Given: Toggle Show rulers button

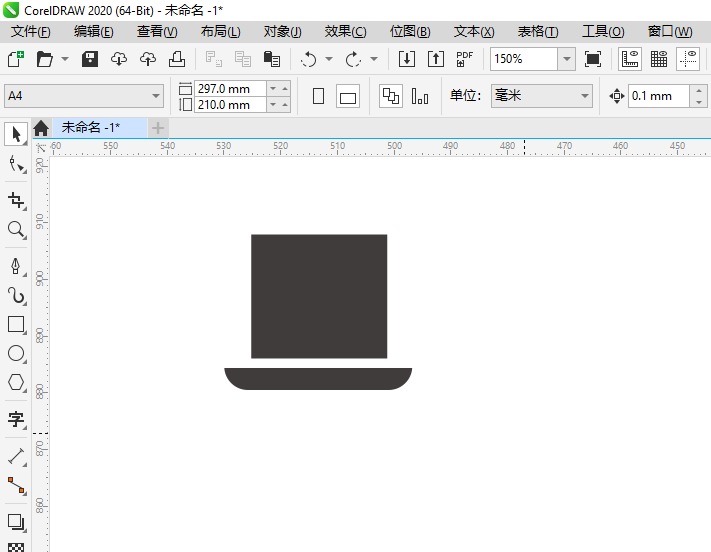Looking at the screenshot, I should click(x=630, y=59).
